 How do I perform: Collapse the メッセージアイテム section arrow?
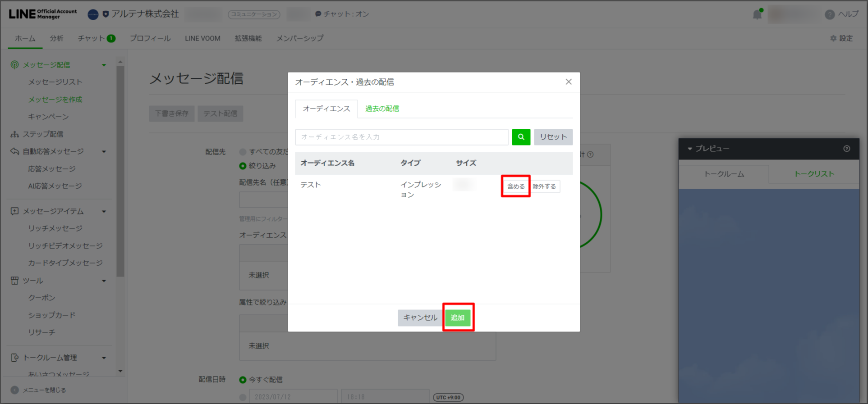(104, 211)
